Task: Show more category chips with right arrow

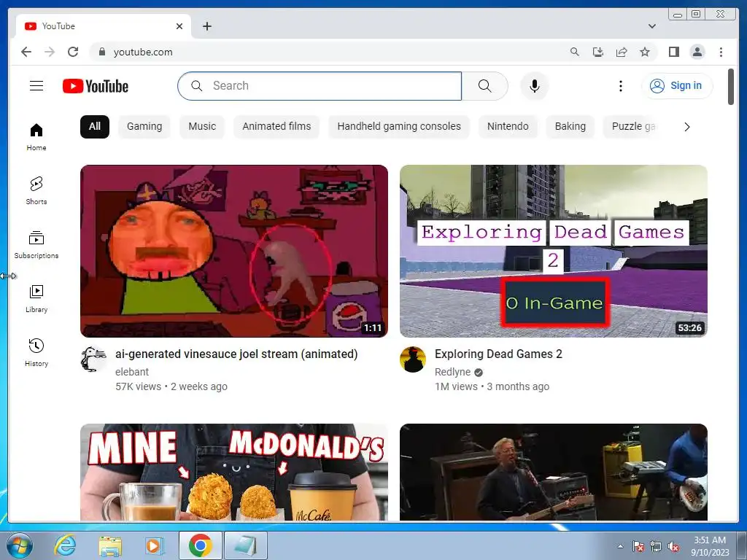Action: 686,127
